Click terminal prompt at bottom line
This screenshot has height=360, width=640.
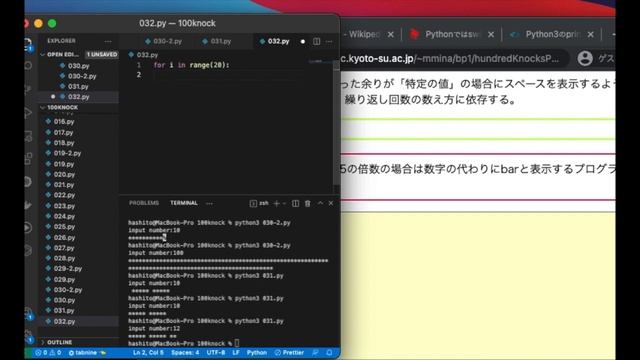click(184, 344)
